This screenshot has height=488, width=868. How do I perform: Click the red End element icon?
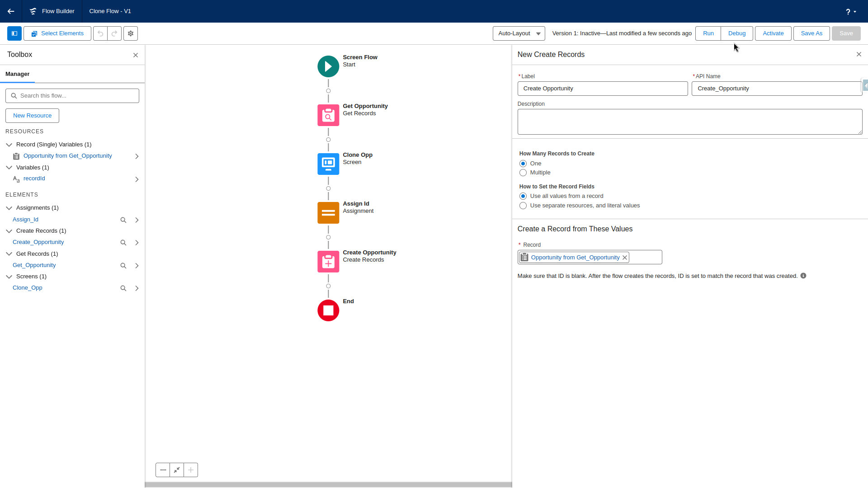(328, 310)
